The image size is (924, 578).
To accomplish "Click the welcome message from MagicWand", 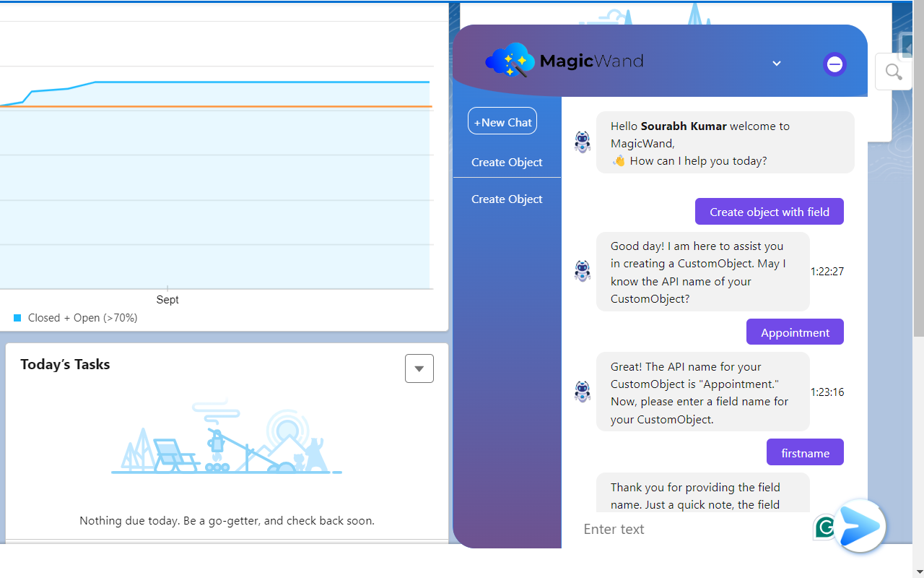I will point(725,142).
